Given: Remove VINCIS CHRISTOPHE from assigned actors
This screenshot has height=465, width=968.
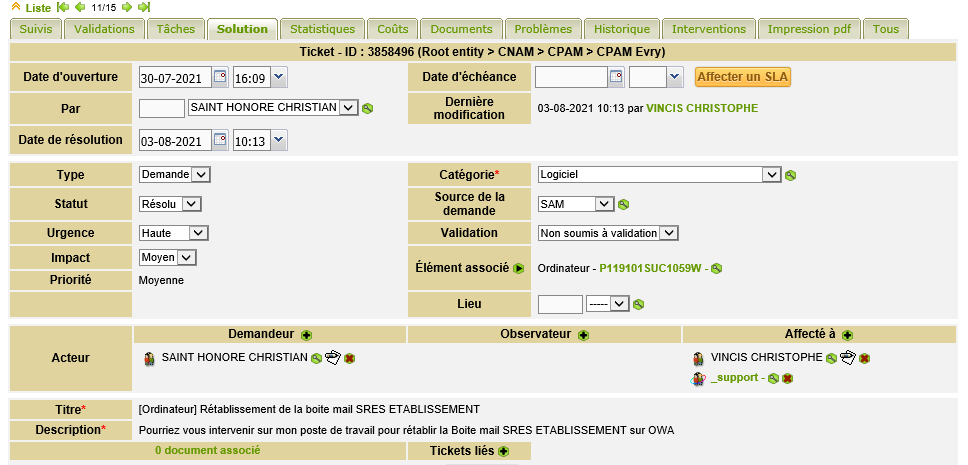Looking at the screenshot, I should click(864, 358).
